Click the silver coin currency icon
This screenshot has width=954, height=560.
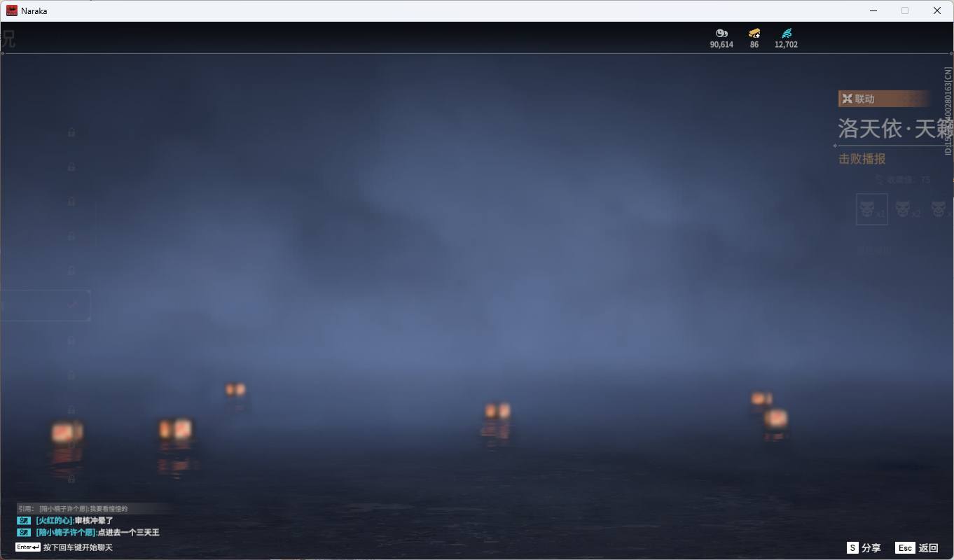click(721, 33)
